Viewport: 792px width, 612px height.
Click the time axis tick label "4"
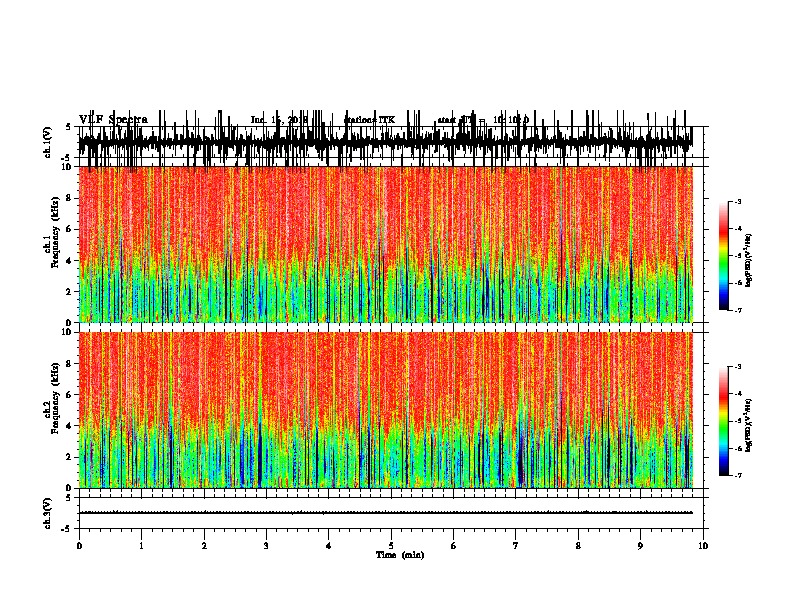[x=329, y=546]
